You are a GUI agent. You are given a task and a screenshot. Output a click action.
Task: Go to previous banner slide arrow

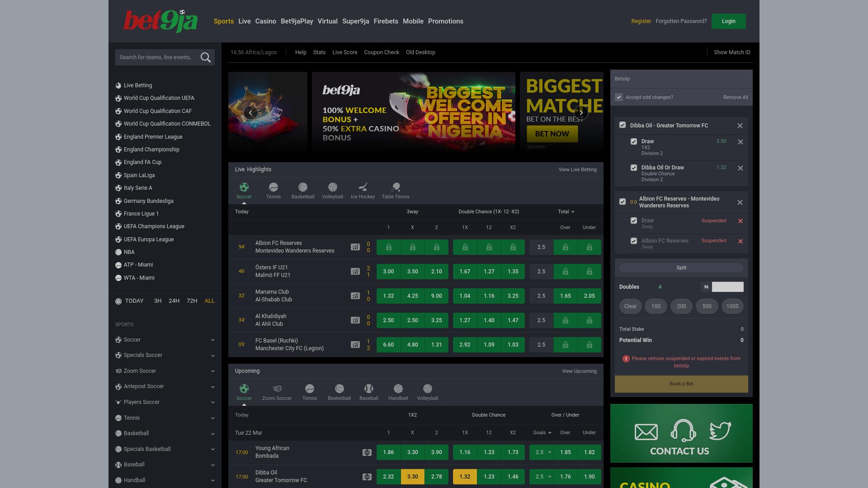pos(250,113)
